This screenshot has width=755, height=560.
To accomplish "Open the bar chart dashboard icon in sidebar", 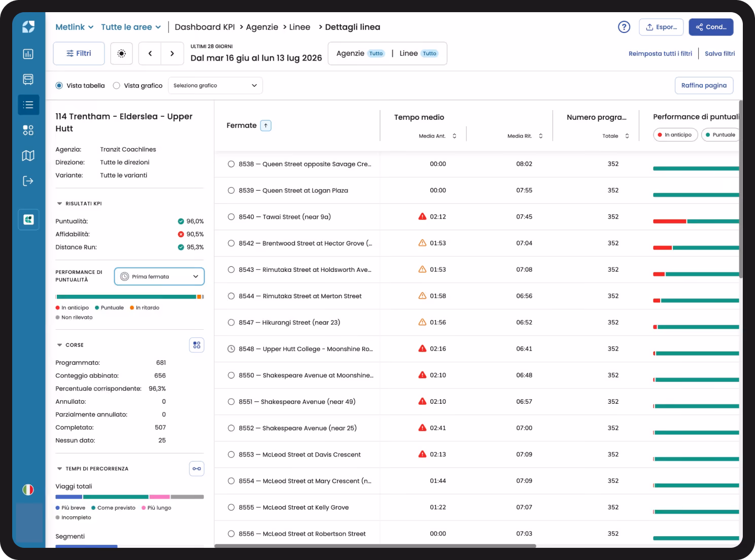I will click(28, 54).
